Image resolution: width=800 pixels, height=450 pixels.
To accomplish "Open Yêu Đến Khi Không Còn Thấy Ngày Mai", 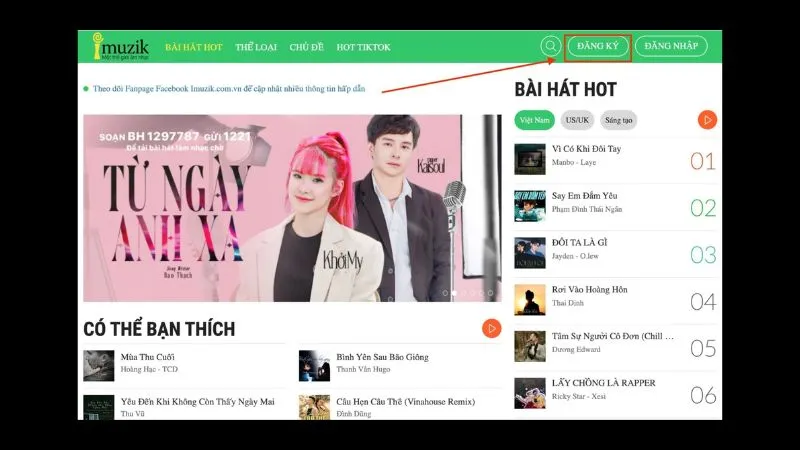I will (x=197, y=402).
